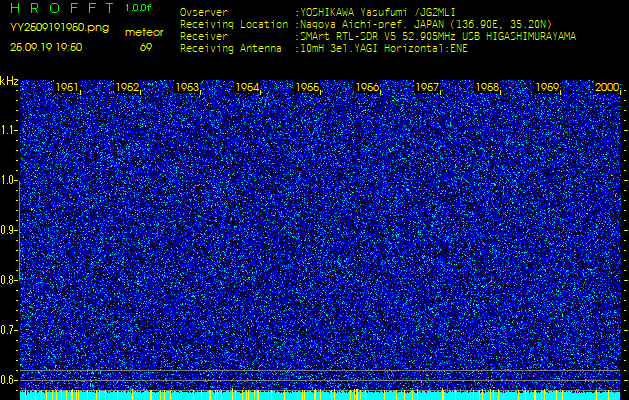
Task: Click the HROFFT title text
Action: [x=62, y=8]
